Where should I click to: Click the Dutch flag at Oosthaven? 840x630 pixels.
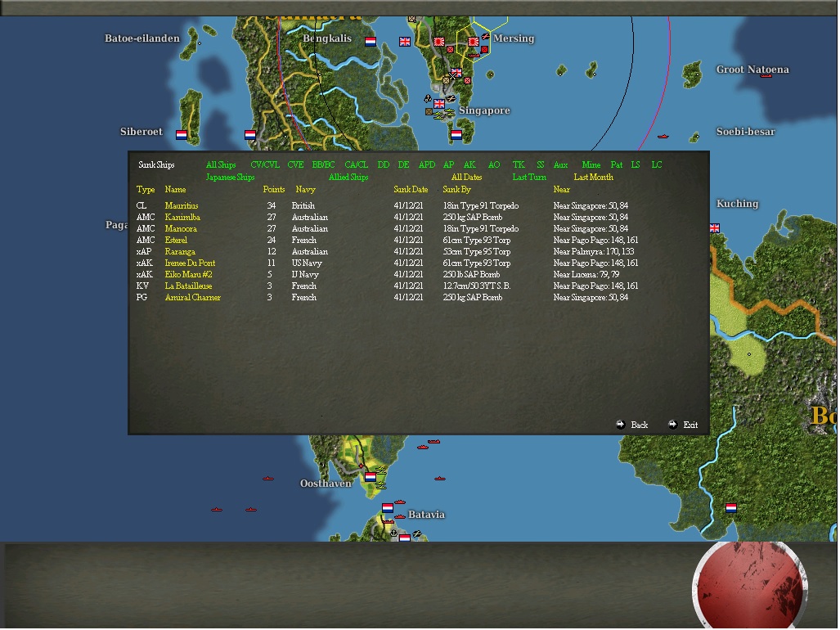(x=371, y=477)
